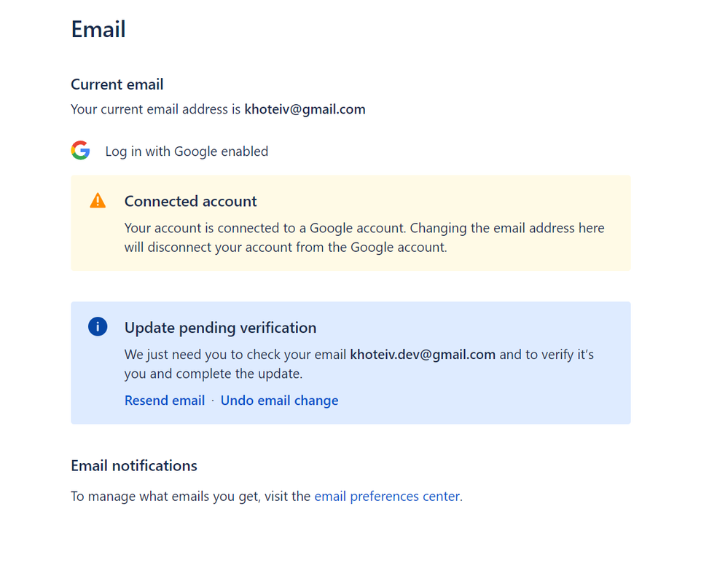
Task: Click the orange warning triangle icon
Action: 98,201
